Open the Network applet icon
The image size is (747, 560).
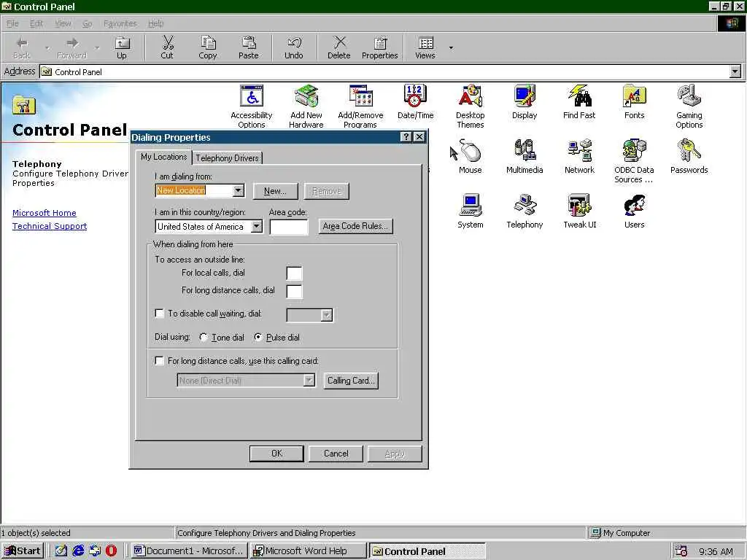(x=579, y=156)
